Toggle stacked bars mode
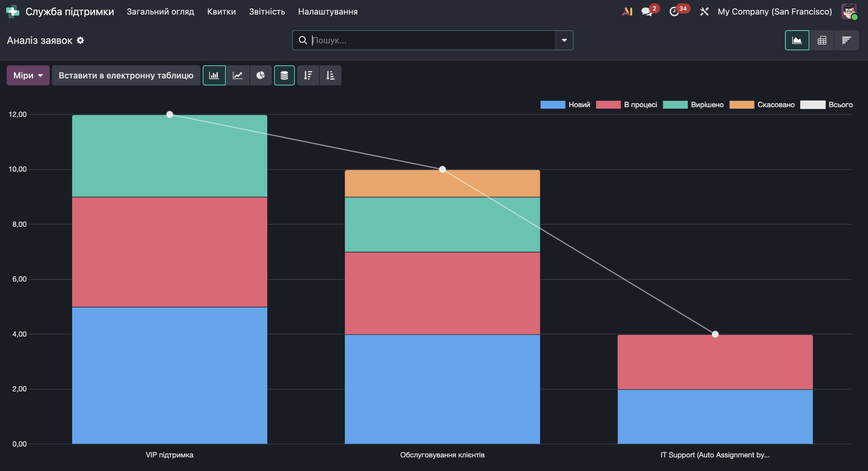 pos(284,75)
